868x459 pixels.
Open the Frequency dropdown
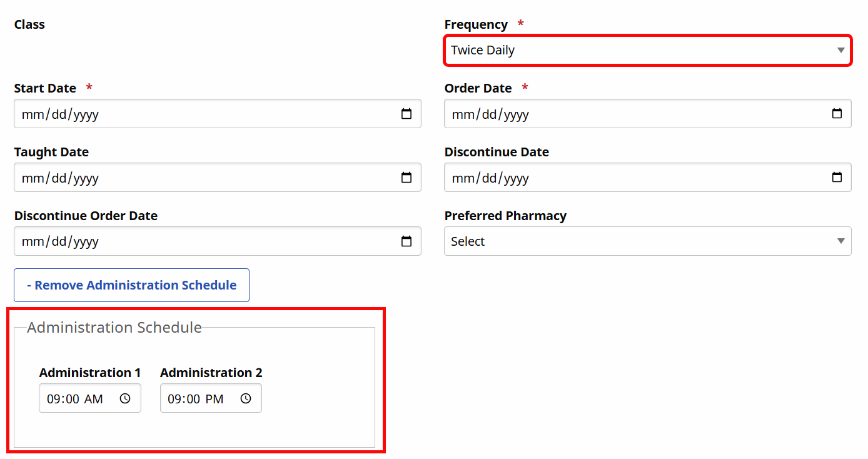[x=648, y=50]
